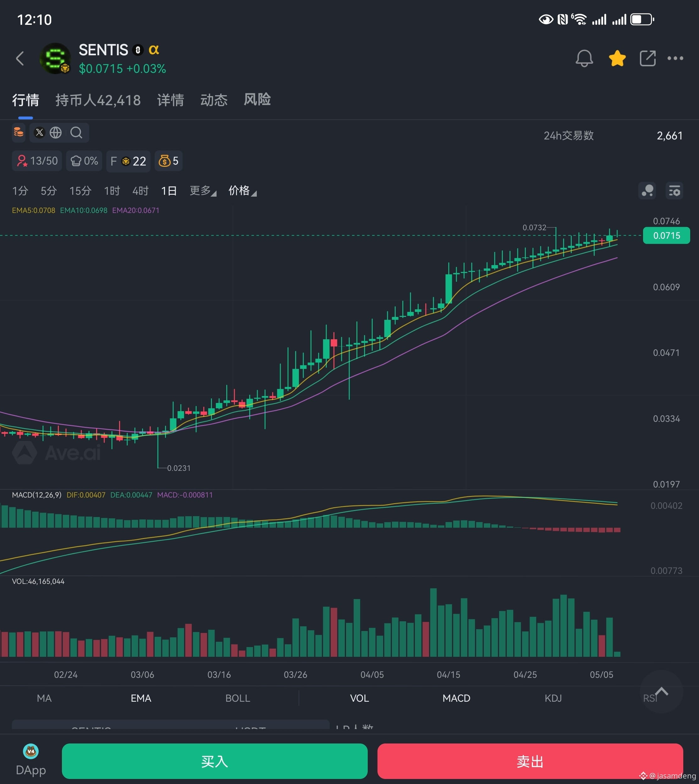Tap the 0% chef hat badge
The height and width of the screenshot is (784, 699).
click(84, 161)
